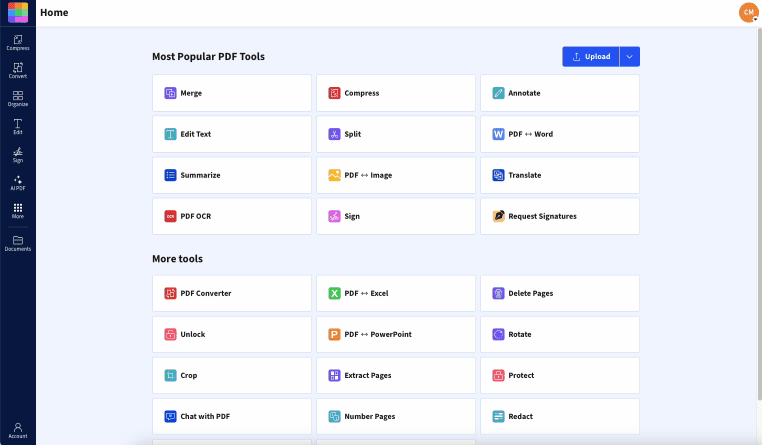Click the Delete Pages trash icon

tap(498, 293)
